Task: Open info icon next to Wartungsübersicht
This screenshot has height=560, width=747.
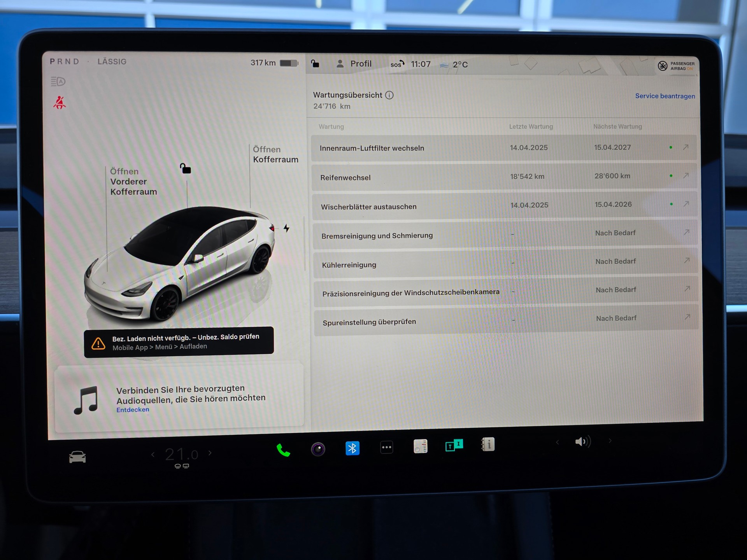Action: (x=389, y=95)
